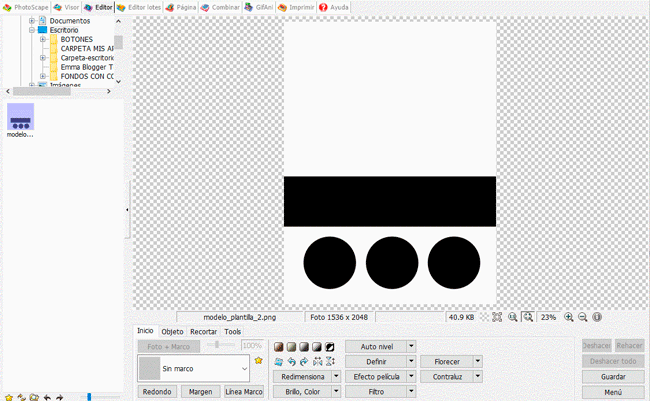
Task: Switch to the Tools tab
Action: coord(233,332)
